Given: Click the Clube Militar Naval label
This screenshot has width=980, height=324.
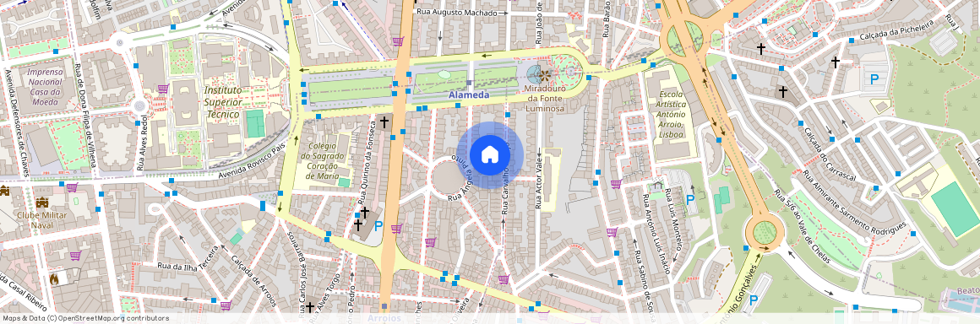Looking at the screenshot, I should pyautogui.click(x=42, y=220).
